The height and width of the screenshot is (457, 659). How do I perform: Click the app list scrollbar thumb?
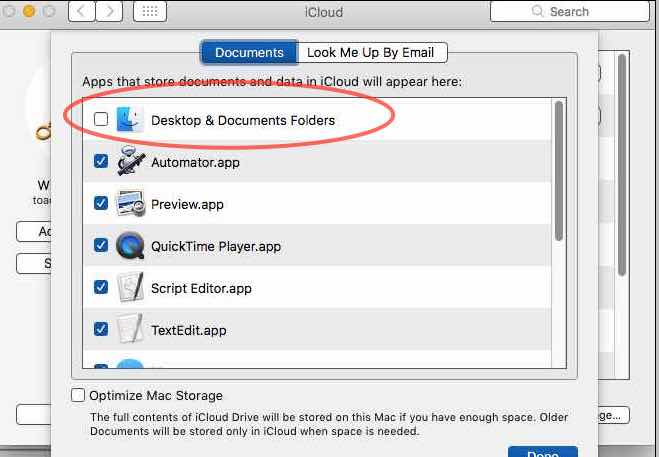click(559, 171)
